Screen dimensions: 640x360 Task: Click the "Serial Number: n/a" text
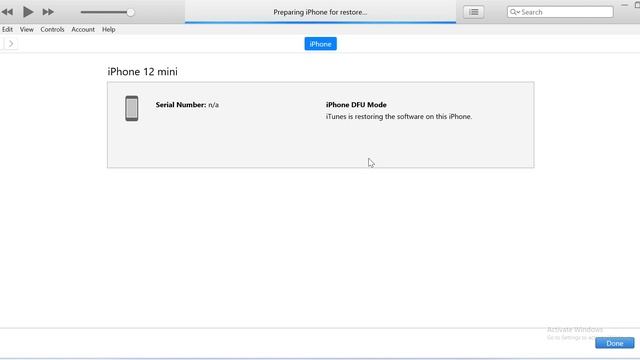pos(187,105)
